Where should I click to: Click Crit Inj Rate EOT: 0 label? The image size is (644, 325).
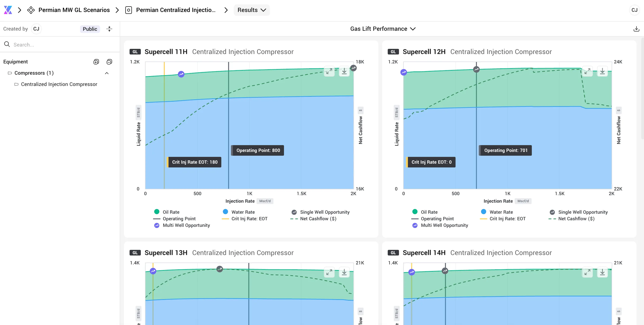[431, 162]
